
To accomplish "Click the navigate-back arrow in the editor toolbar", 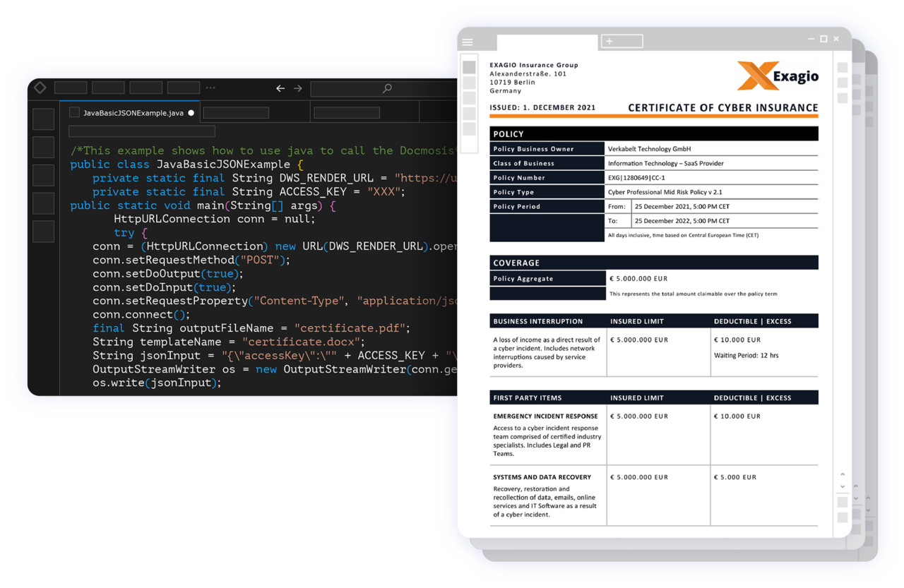I will 280,88.
